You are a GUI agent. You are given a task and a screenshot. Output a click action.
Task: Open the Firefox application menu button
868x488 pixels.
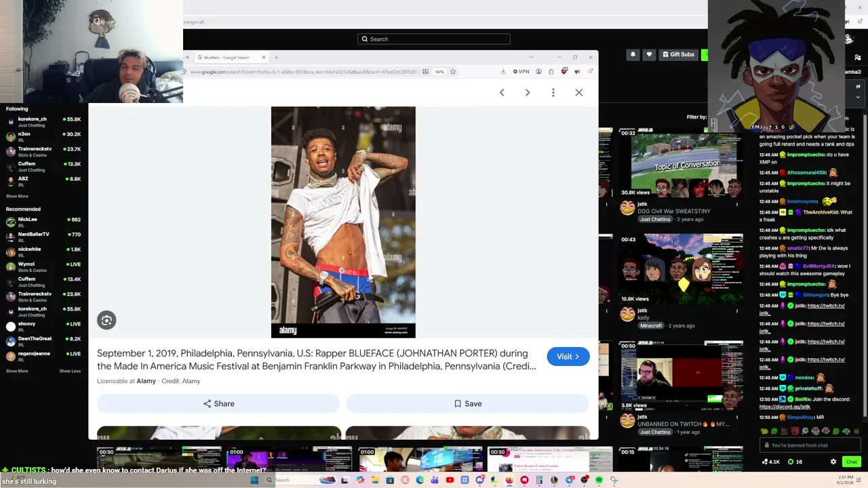[591, 71]
